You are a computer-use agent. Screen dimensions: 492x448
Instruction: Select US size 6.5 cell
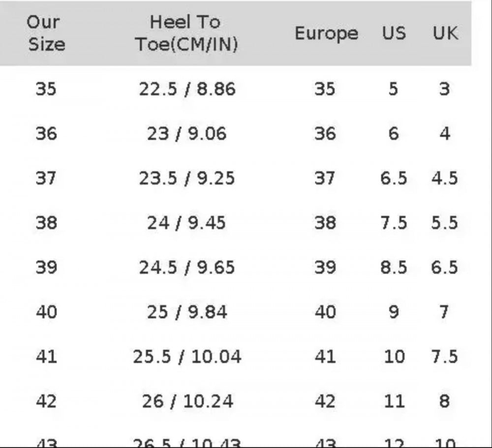coord(394,178)
